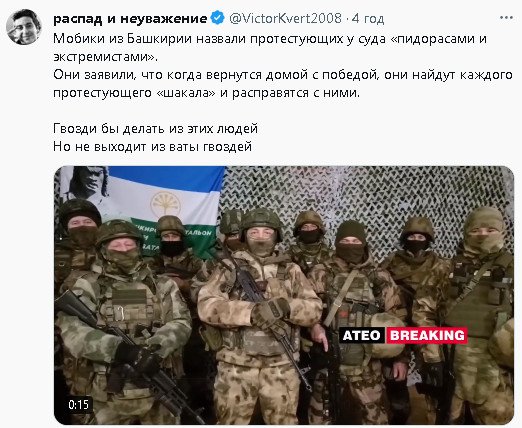The image size is (522, 428).
Task: Open the author's profile avatar
Action: coord(23,27)
